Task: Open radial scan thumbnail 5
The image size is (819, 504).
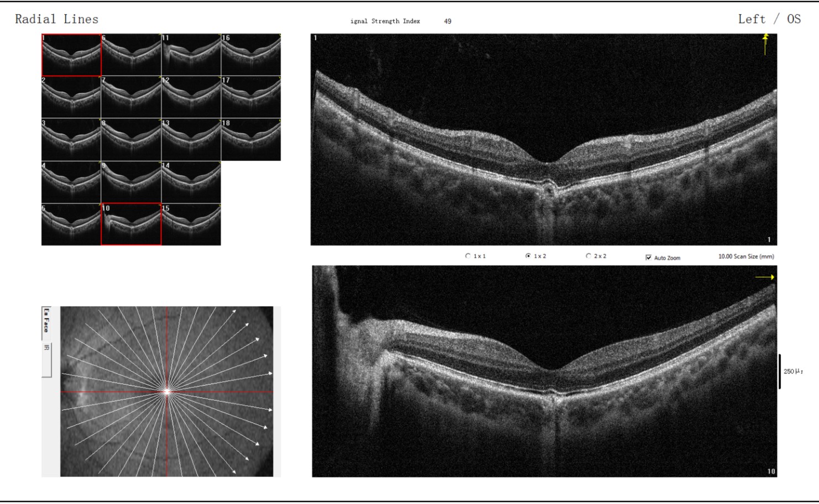Action: (x=71, y=224)
